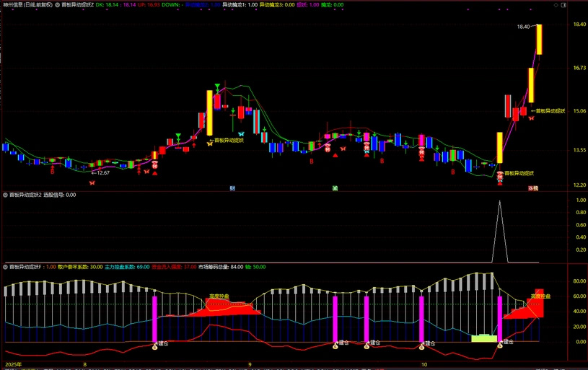This screenshot has height=370, width=588.
Task: Click the 资金流入强度: 37.00 readout
Action: [x=174, y=267]
